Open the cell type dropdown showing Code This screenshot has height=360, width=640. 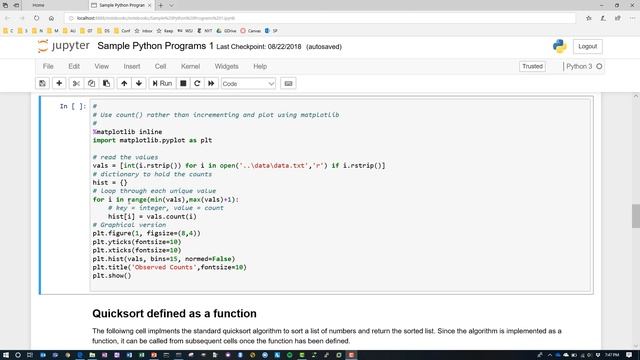click(248, 84)
